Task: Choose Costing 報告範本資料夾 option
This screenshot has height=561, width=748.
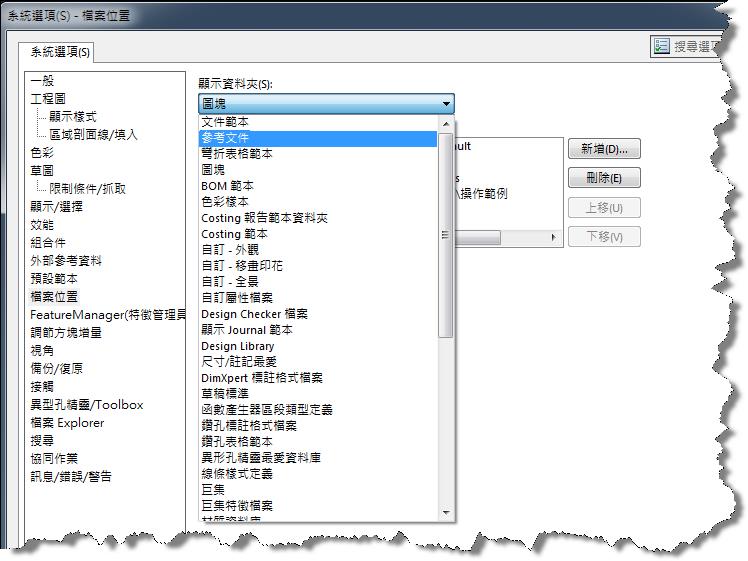Action: pyautogui.click(x=264, y=218)
